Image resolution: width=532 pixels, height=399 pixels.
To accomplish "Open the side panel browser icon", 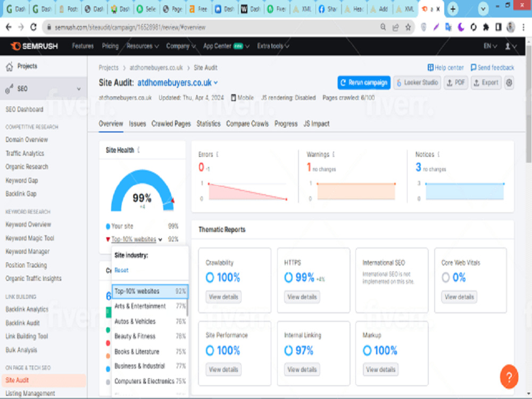I will pyautogui.click(x=498, y=27).
